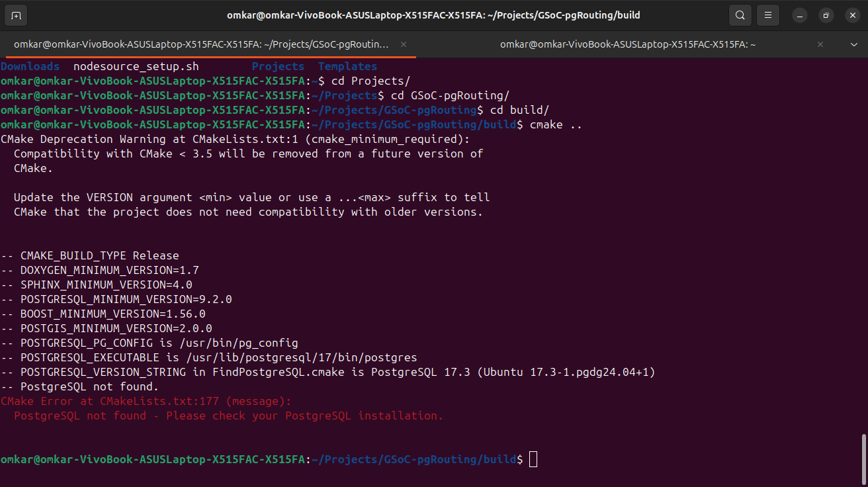868x487 pixels.
Task: Click the Projects directory name in the listing
Action: tap(278, 66)
